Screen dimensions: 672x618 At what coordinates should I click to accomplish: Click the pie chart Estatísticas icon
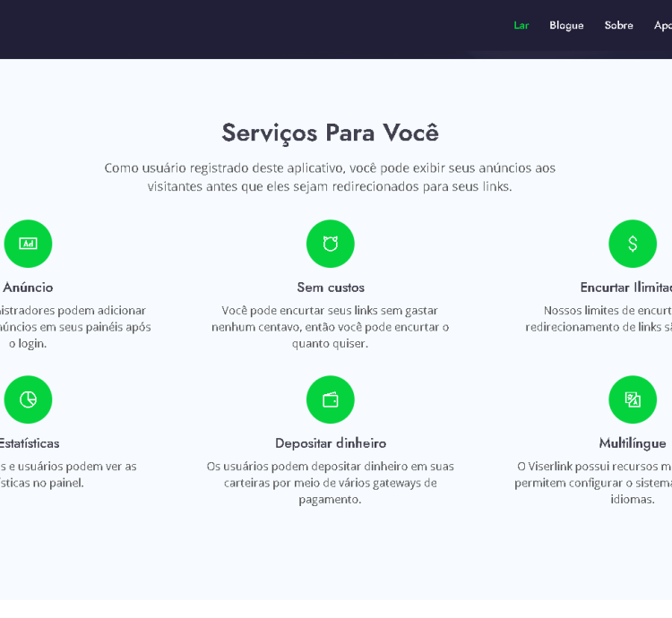[28, 399]
